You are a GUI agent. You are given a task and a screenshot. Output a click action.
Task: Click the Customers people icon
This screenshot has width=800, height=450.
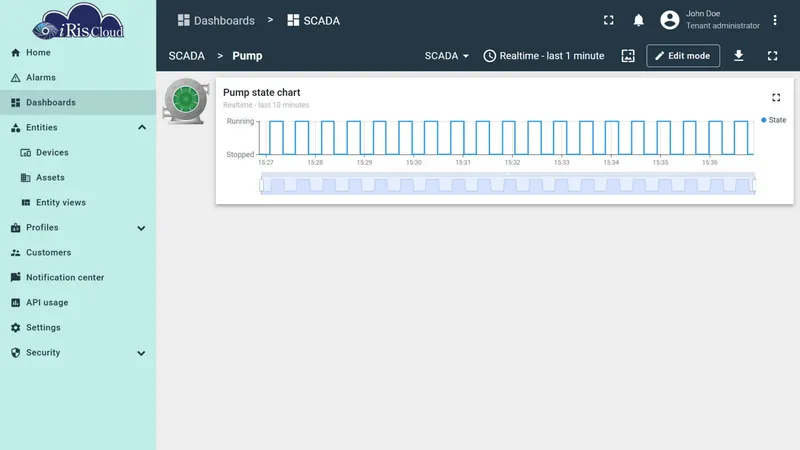click(x=15, y=253)
